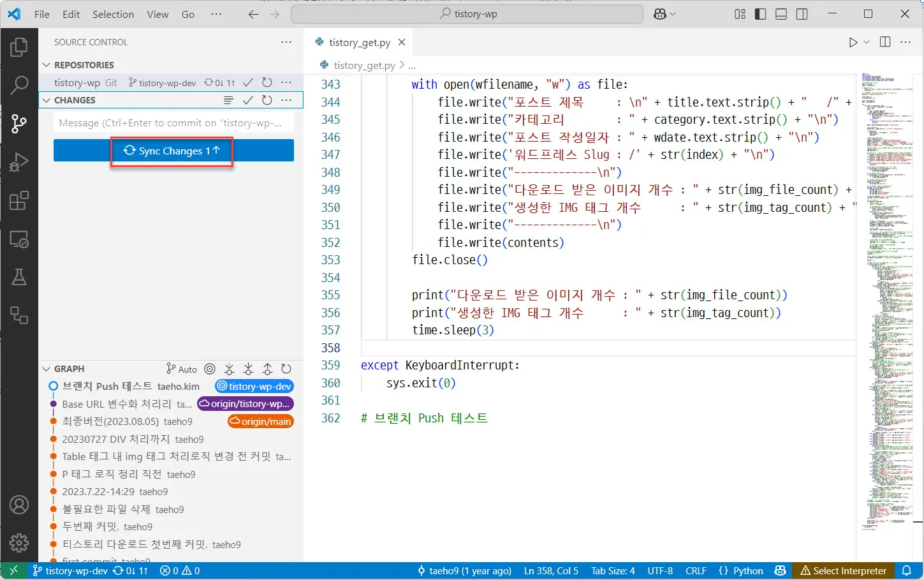Collapse the GRAPH section
This screenshot has width=924, height=580.
[x=45, y=368]
